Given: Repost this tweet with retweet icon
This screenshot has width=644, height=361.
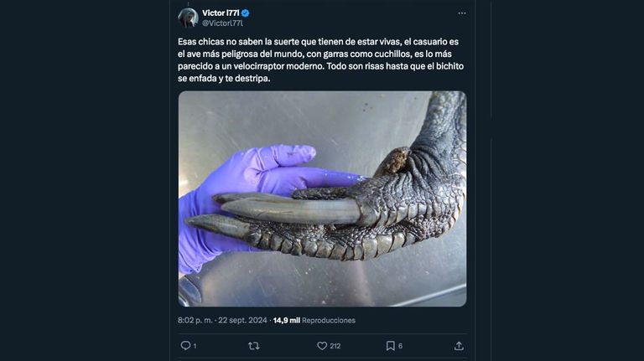Looking at the screenshot, I should [x=254, y=346].
